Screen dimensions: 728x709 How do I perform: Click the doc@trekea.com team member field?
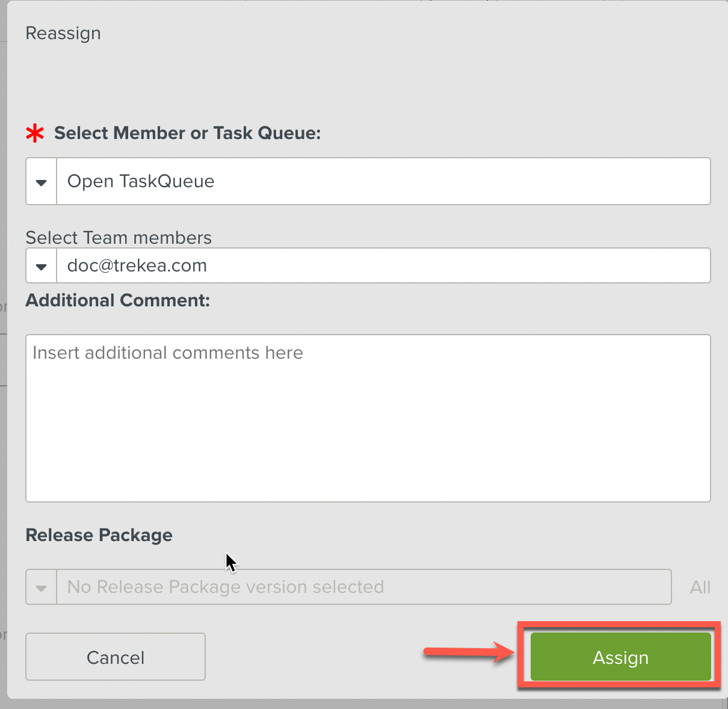pos(383,266)
